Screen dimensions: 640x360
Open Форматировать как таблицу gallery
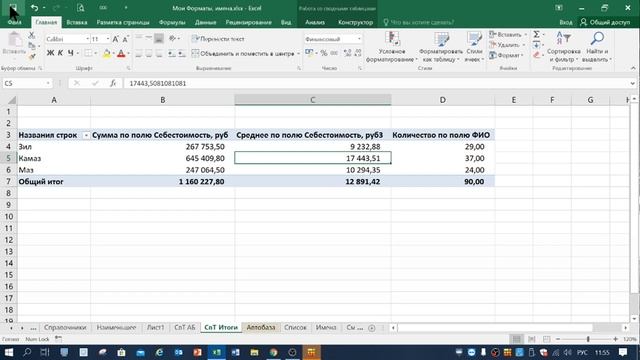click(441, 47)
